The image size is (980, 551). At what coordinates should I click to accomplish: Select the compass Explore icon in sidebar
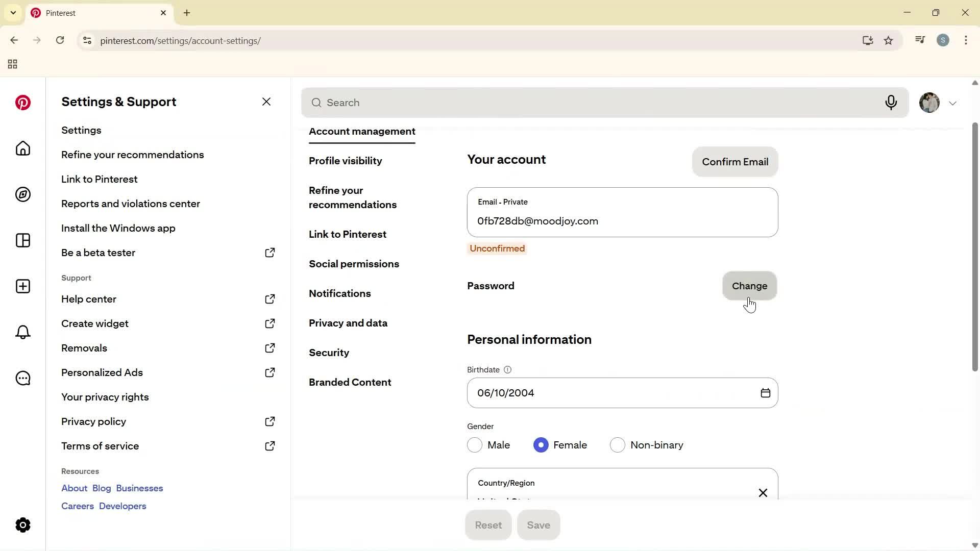click(22, 194)
